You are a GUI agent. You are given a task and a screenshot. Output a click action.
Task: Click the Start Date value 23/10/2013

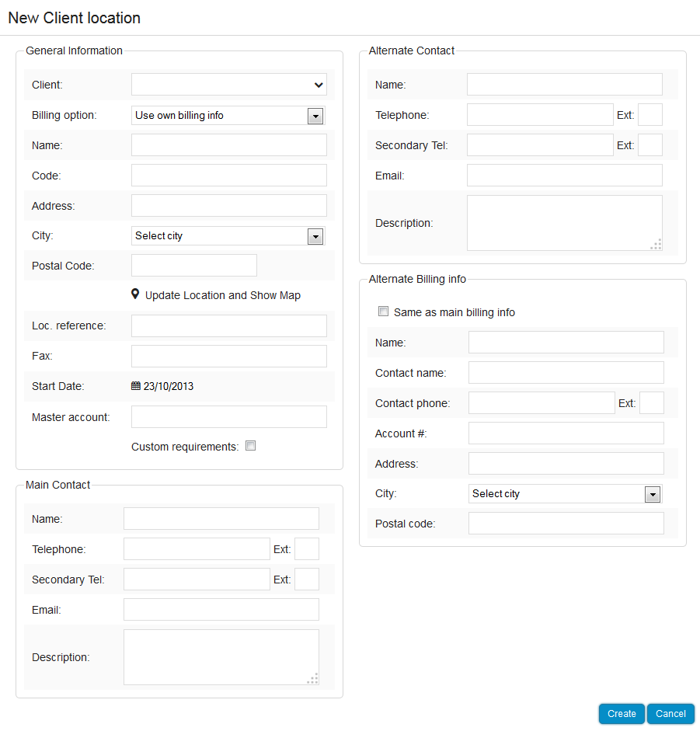[169, 387]
